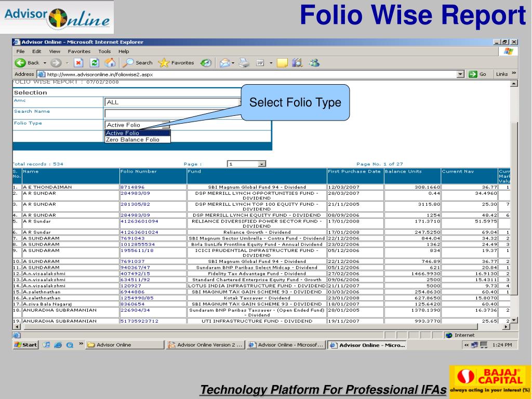Click the Refresh page icon
Viewport: 532px width, 399px height.
95,63
